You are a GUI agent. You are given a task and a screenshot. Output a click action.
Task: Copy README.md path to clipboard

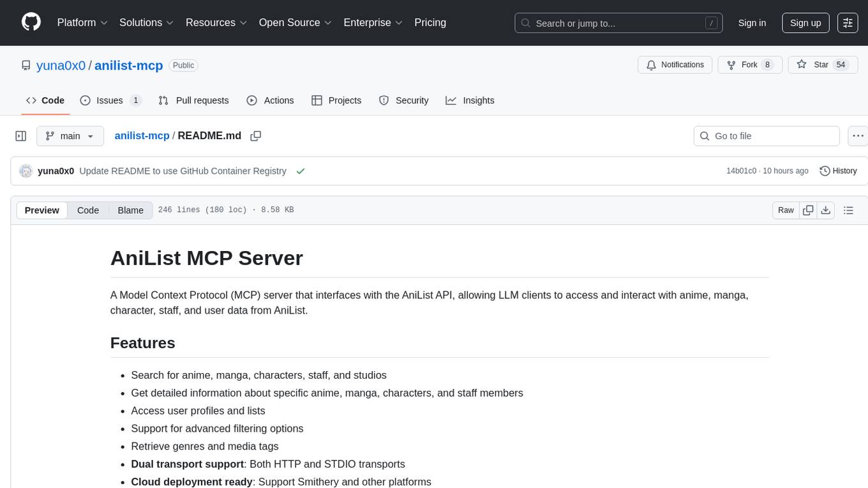(256, 136)
